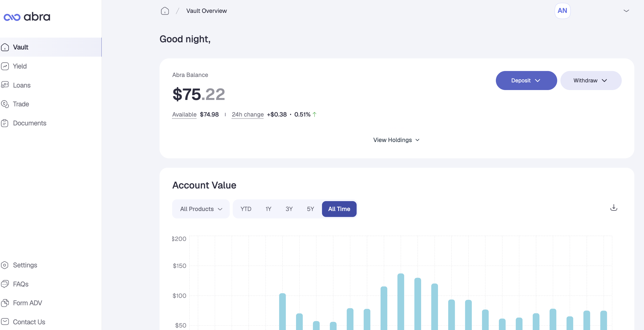The image size is (644, 330).
Task: Open the Deposit dropdown
Action: pos(526,80)
